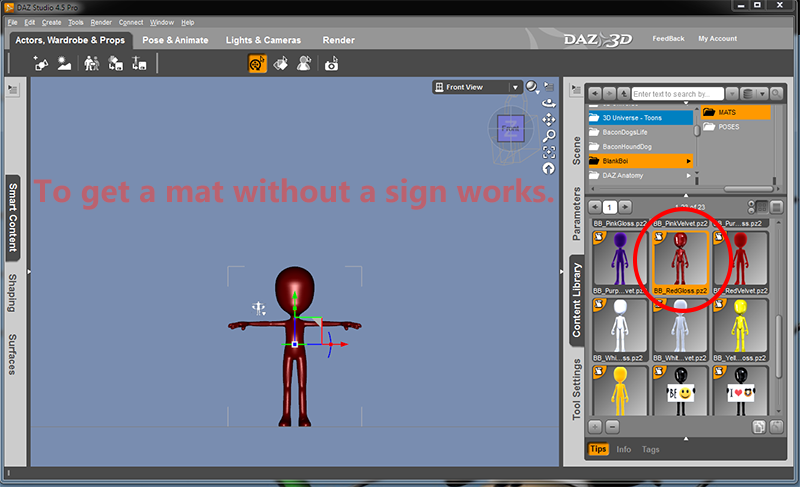The height and width of the screenshot is (487, 800).
Task: Click the search magnifier button
Action: pyautogui.click(x=776, y=94)
